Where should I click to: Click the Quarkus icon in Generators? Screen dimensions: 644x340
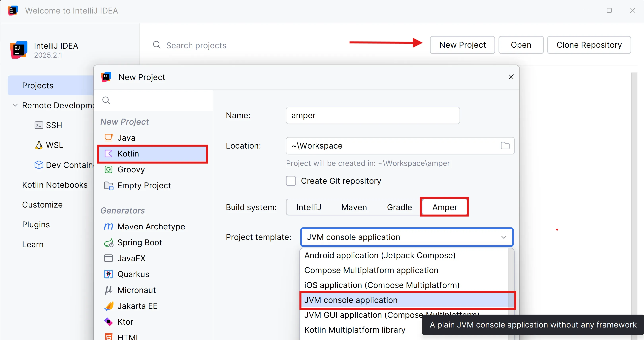pos(109,274)
